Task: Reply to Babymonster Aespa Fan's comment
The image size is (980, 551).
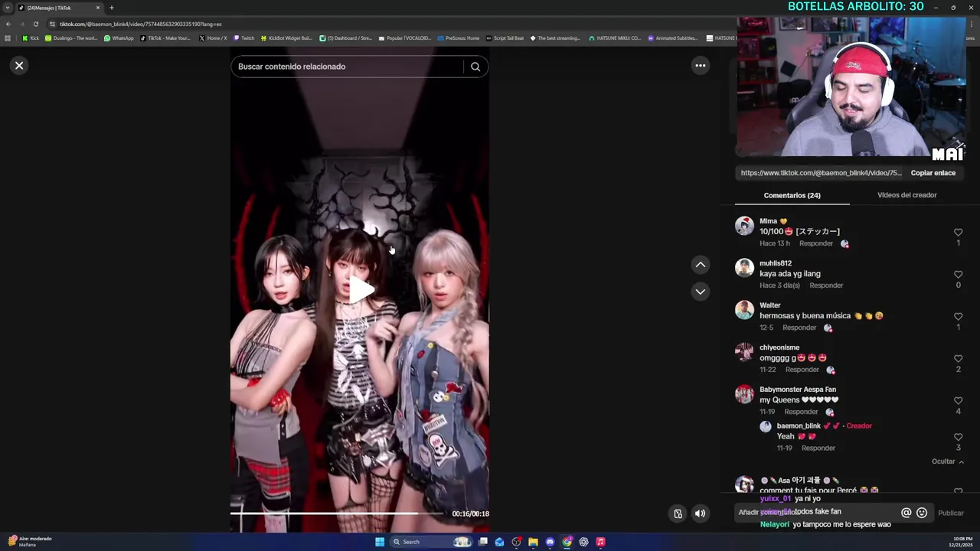Action: (801, 412)
